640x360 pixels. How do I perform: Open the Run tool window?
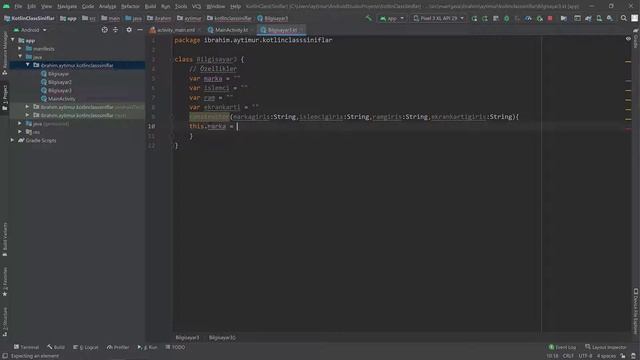[x=147, y=347]
